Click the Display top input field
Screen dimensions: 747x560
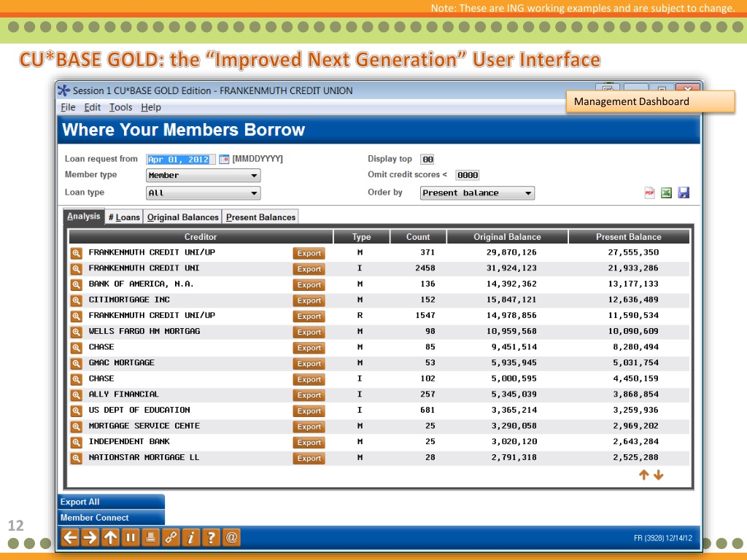(x=427, y=160)
